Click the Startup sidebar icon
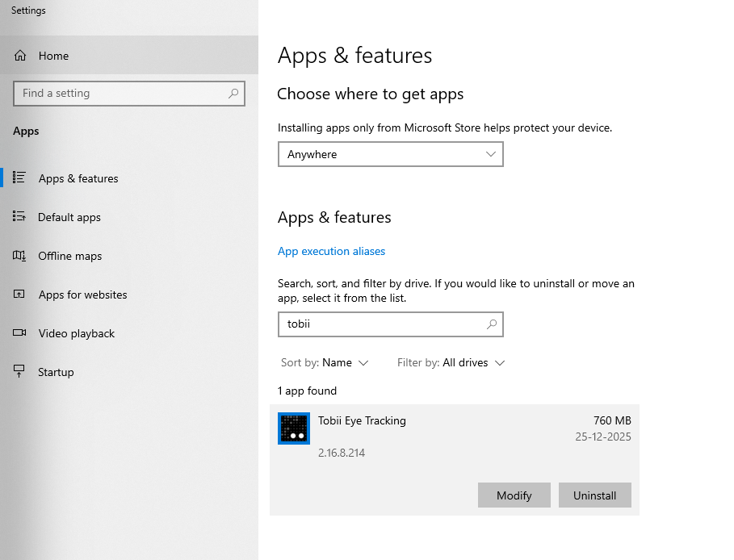Viewport: 734px width, 560px height. tap(19, 371)
